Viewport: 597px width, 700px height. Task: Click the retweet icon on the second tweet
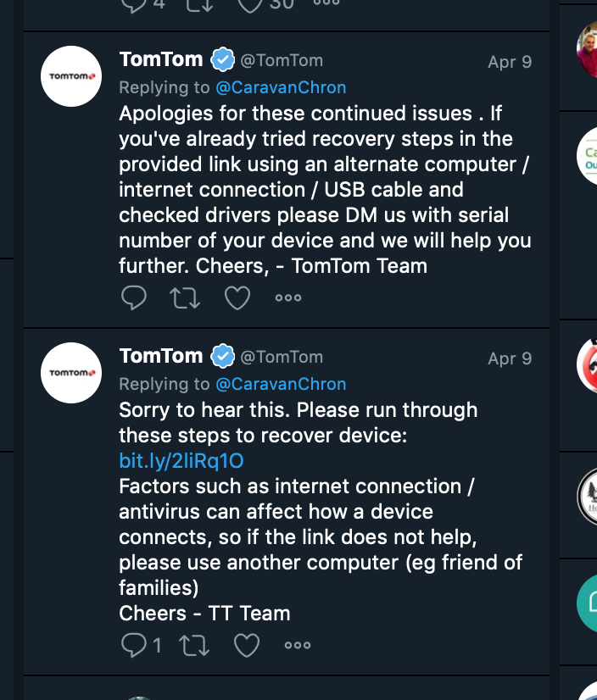click(194, 645)
